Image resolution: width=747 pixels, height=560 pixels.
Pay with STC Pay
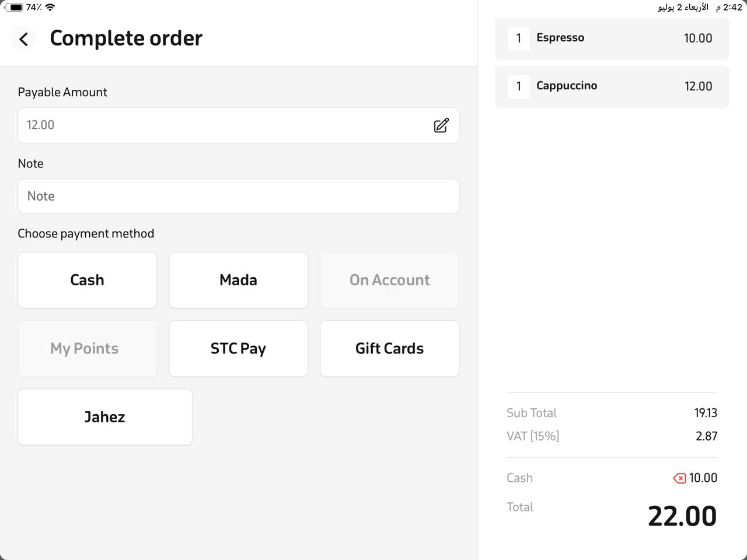point(238,348)
